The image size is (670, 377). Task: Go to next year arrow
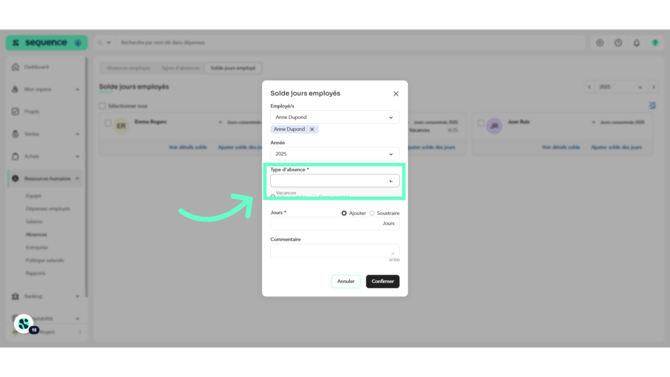[653, 87]
